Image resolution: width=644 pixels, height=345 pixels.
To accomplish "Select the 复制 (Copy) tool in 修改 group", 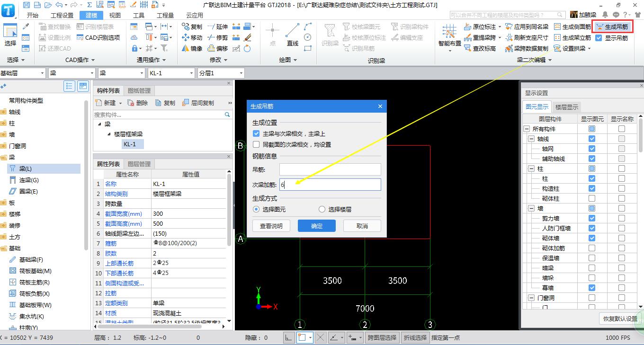I will click(x=192, y=27).
